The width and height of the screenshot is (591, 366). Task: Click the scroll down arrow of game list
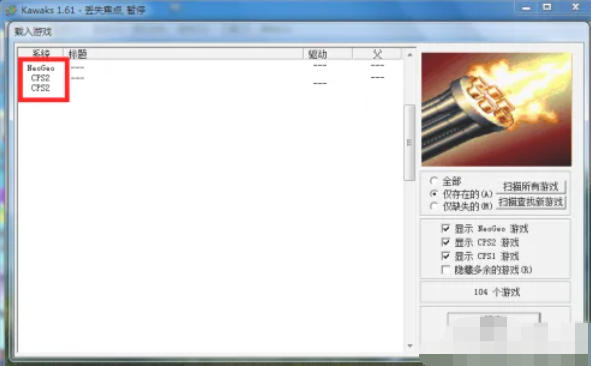[x=410, y=346]
